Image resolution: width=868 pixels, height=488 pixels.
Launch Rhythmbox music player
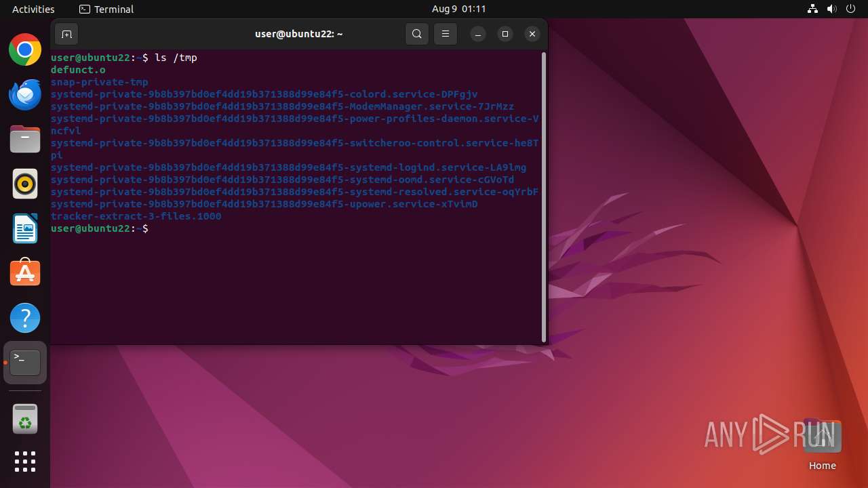(x=25, y=184)
